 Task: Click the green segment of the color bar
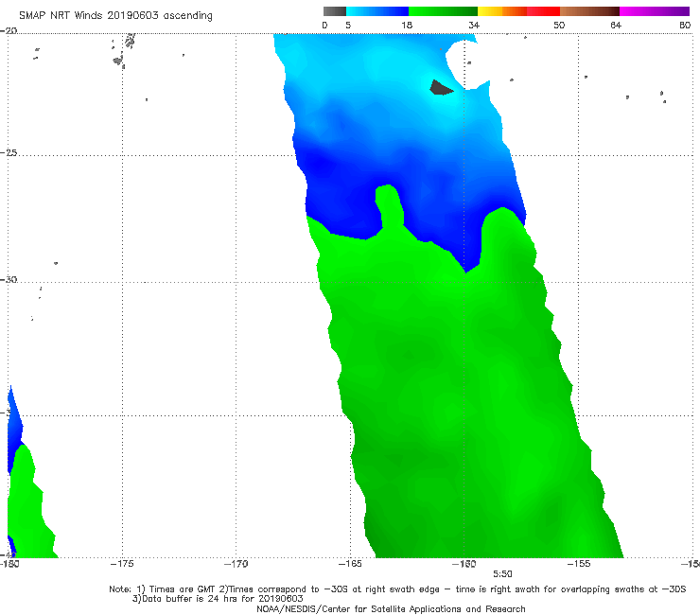(x=443, y=11)
